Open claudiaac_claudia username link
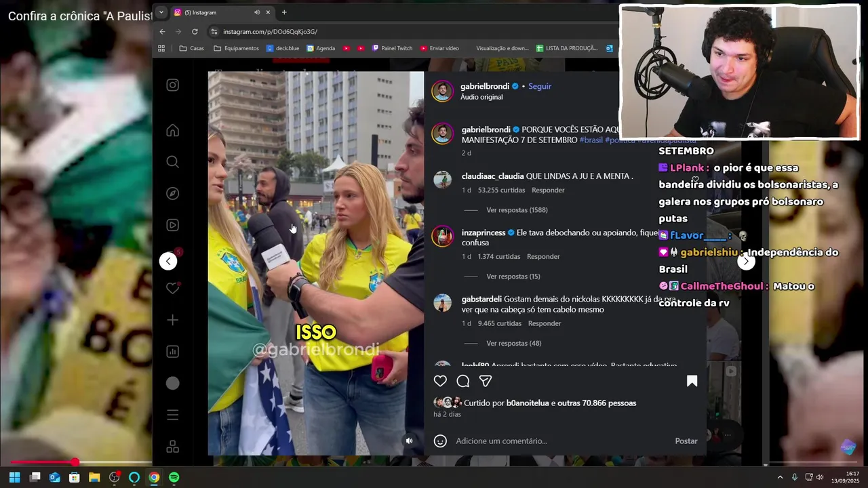This screenshot has width=868, height=488. point(492,176)
